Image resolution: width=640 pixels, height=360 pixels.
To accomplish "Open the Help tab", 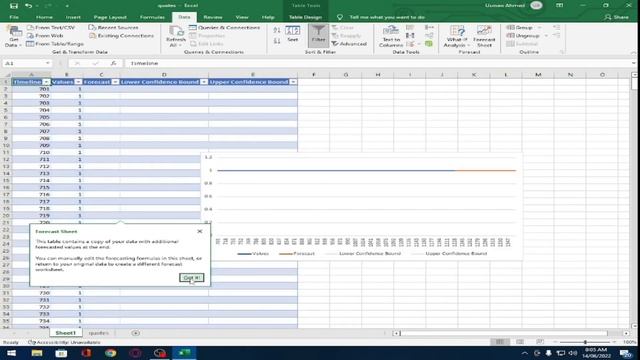I will click(x=268, y=17).
